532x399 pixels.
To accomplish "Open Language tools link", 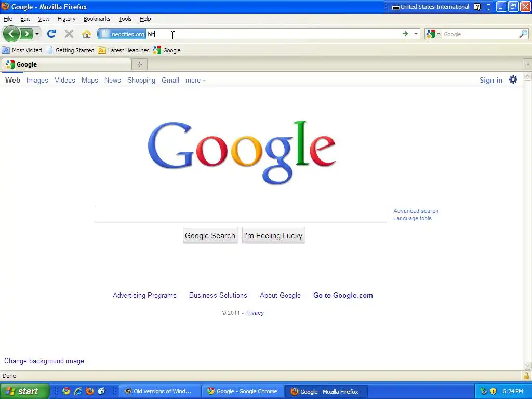I will click(412, 219).
